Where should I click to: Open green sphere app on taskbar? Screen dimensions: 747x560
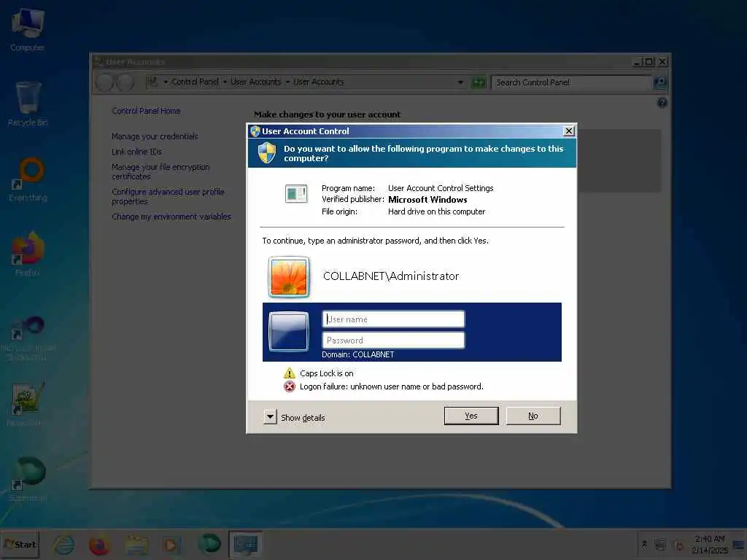pyautogui.click(x=209, y=544)
